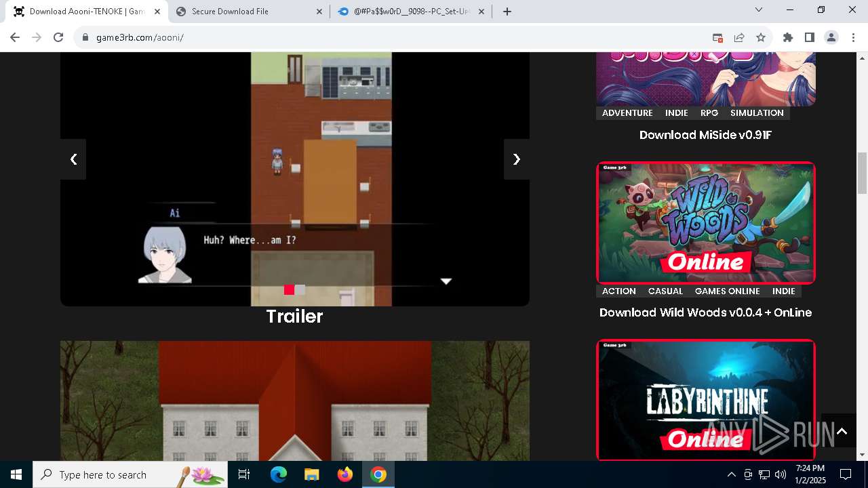Click the scroll-to-top arrow button
This screenshot has height=488, width=868.
click(842, 431)
